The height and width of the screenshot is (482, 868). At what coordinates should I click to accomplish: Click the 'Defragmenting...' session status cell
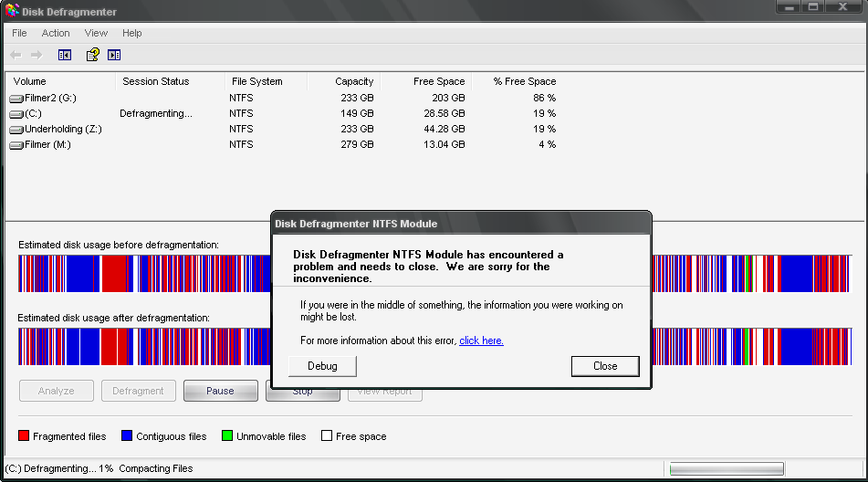click(156, 113)
